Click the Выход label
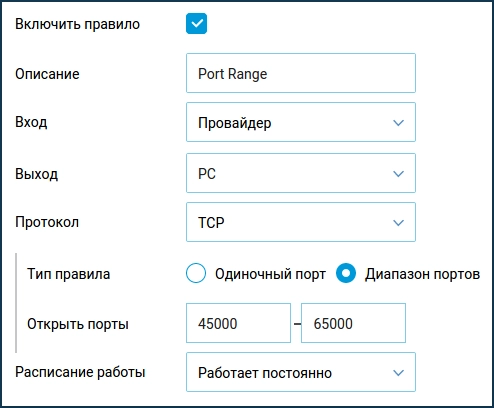 point(36,174)
